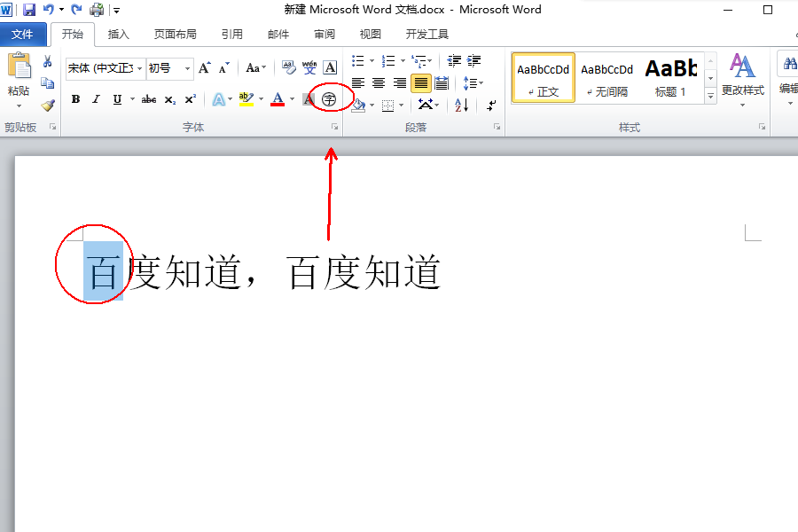Open the 邮件 tab

tap(278, 34)
